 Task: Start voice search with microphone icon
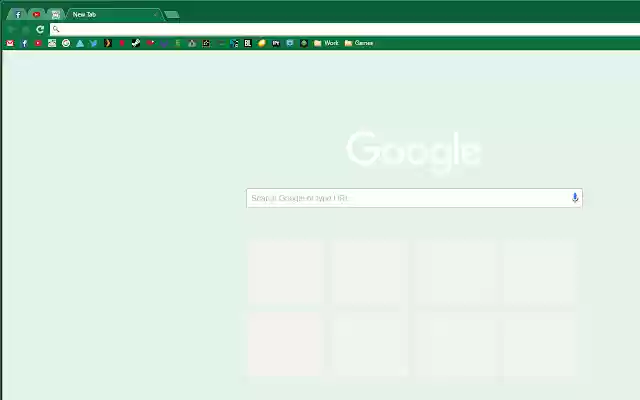pos(575,198)
